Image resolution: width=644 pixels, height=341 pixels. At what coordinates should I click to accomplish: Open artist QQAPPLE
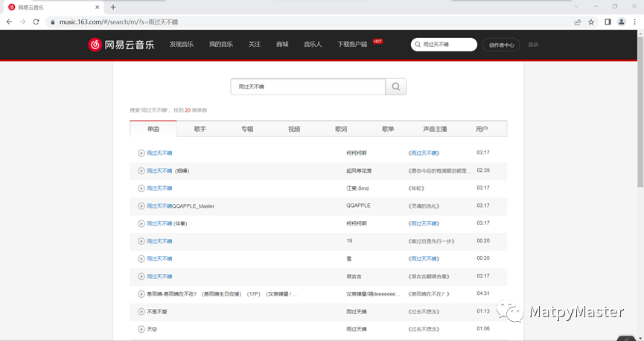358,205
